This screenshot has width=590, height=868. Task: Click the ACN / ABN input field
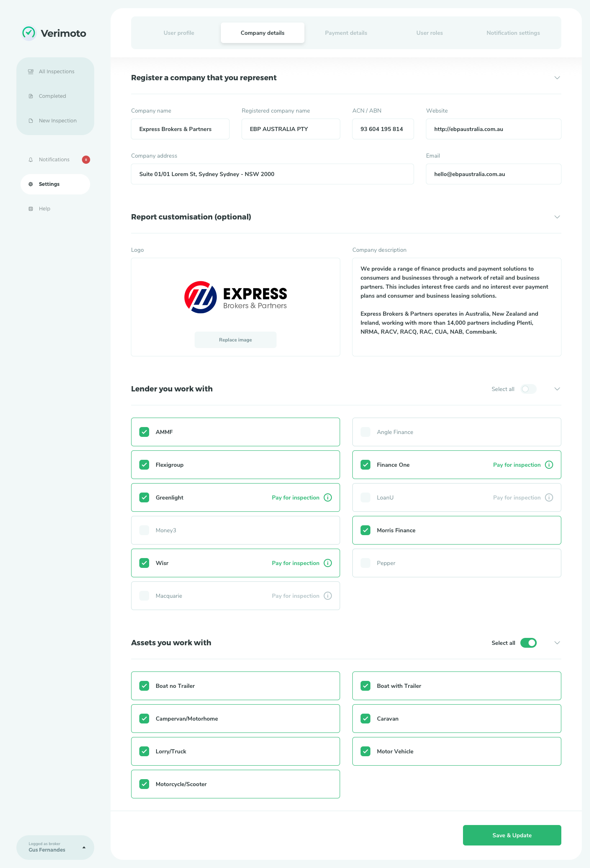[x=383, y=129]
